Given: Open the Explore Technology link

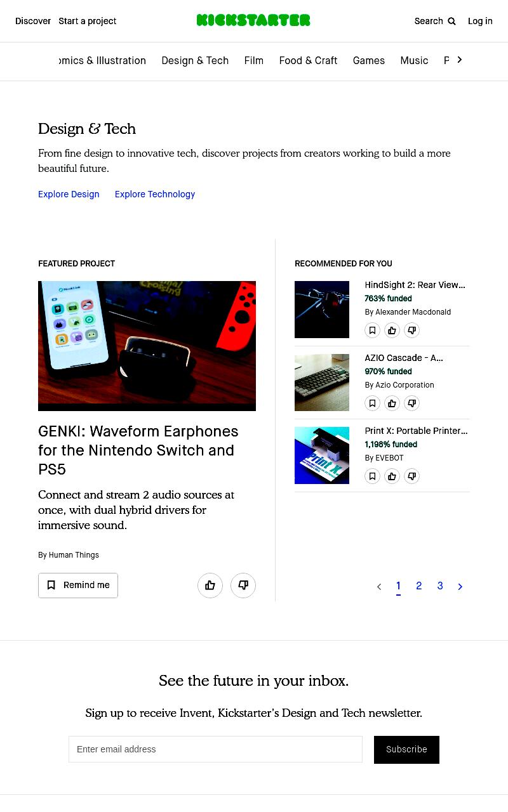Looking at the screenshot, I should (155, 194).
